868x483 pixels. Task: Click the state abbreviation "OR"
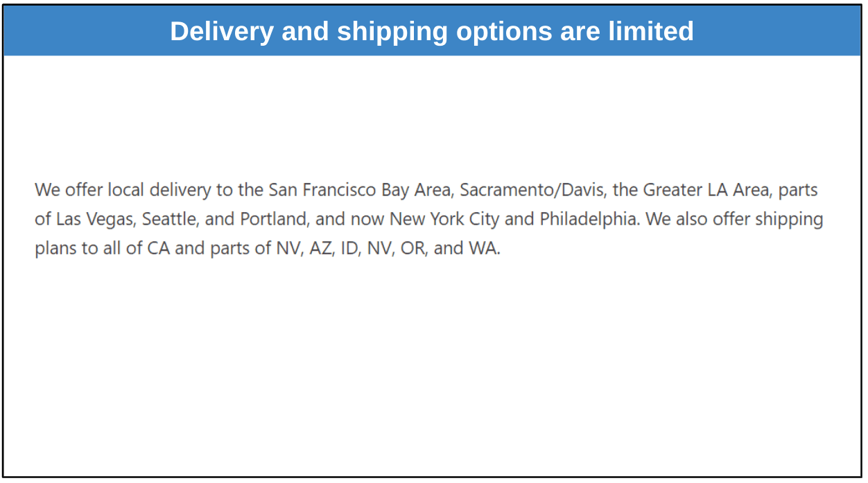(x=413, y=248)
